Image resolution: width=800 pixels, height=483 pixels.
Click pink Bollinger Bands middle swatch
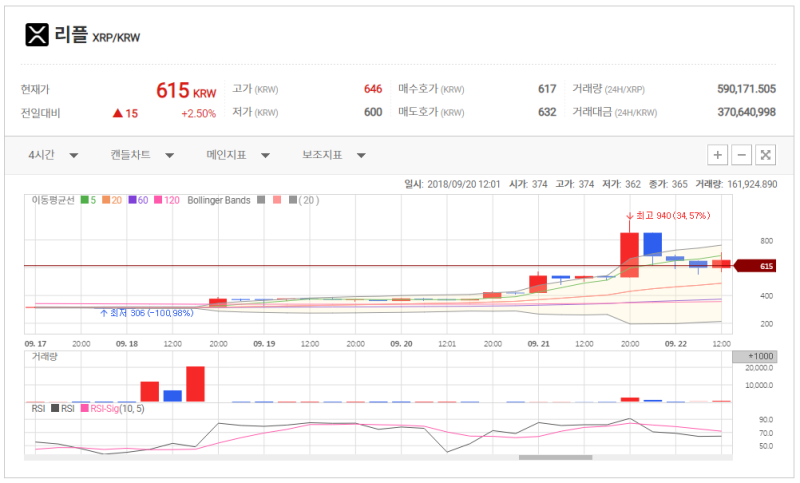pos(277,200)
